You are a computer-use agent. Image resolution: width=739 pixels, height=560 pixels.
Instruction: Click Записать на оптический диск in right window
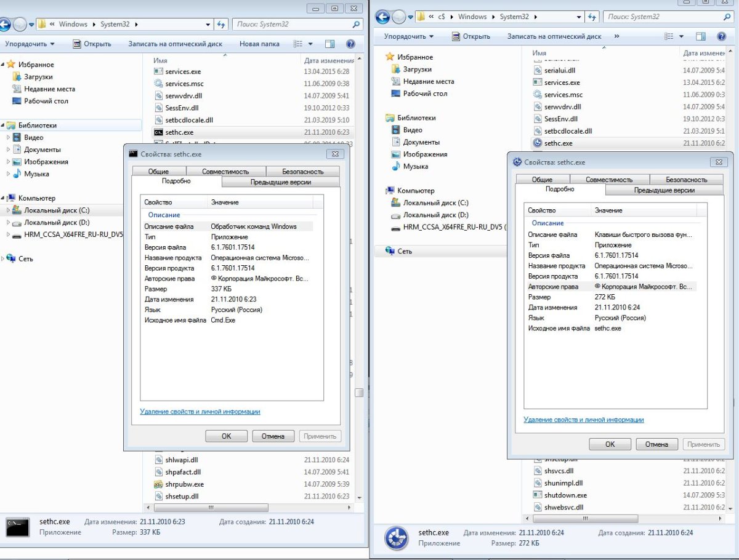pos(554,36)
